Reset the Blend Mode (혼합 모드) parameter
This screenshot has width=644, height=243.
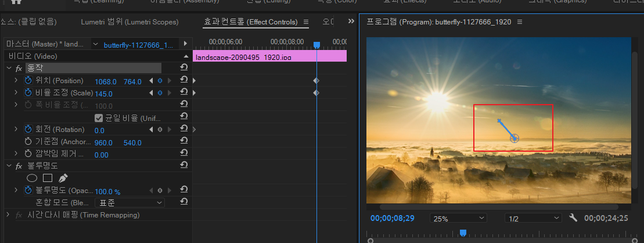pyautogui.click(x=184, y=202)
